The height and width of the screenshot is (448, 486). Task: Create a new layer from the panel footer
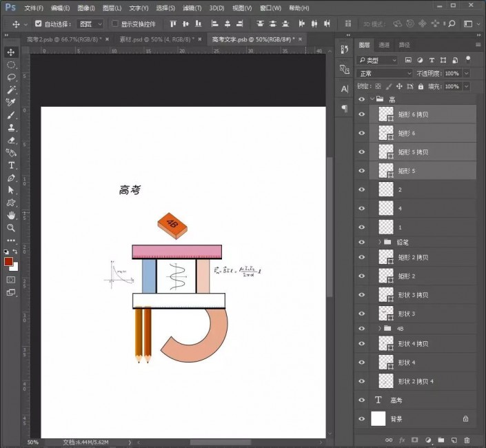[454, 440]
